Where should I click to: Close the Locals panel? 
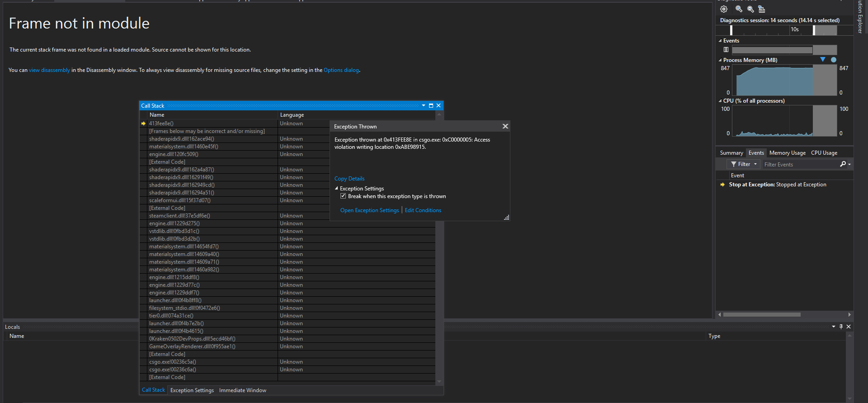849,327
